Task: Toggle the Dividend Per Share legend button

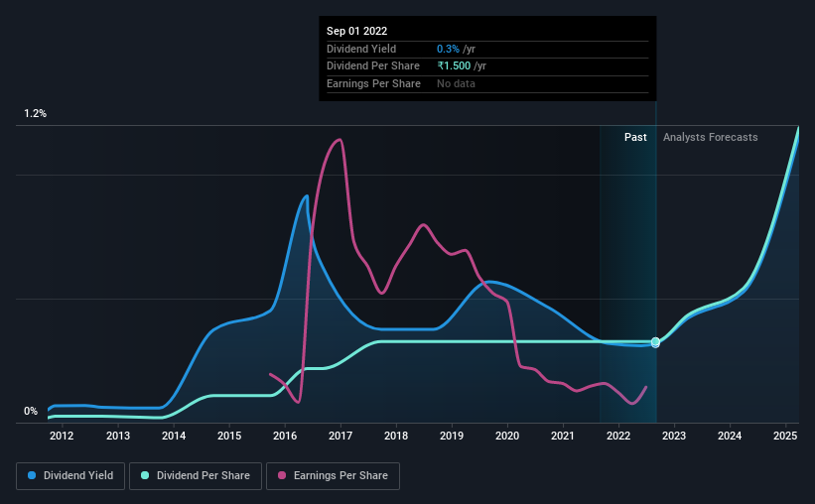Action: (196, 476)
